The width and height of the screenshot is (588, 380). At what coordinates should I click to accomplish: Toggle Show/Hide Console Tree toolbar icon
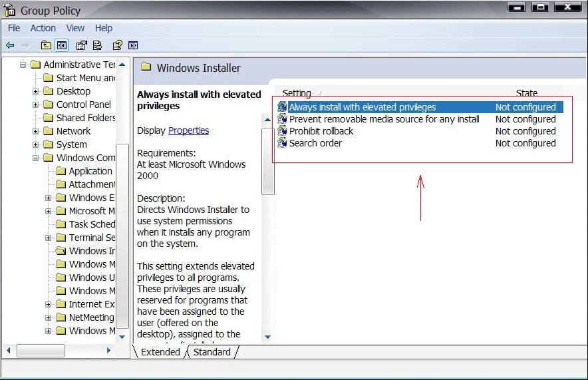pos(62,45)
